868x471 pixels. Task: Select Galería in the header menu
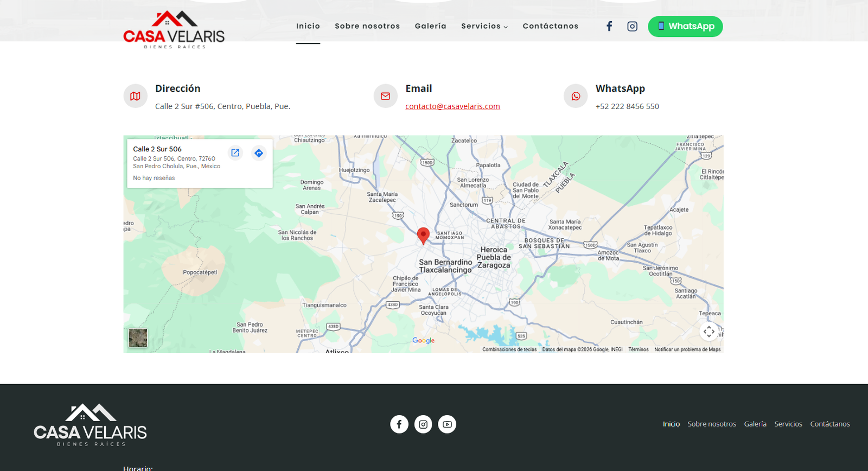[431, 26]
